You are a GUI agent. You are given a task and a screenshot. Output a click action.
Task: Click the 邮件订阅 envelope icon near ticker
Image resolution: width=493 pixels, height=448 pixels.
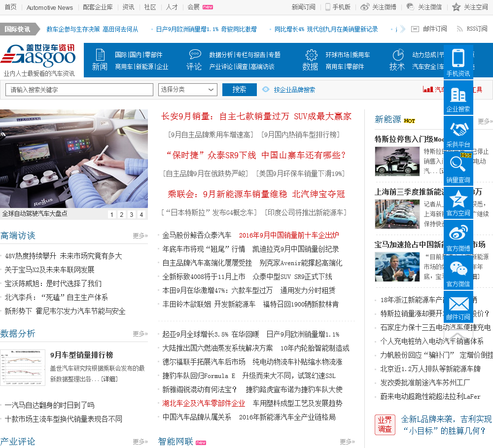415,29
